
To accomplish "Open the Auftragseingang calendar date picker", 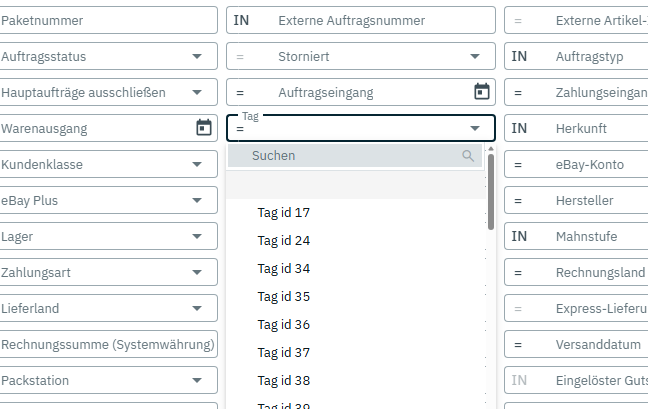I will tap(481, 92).
